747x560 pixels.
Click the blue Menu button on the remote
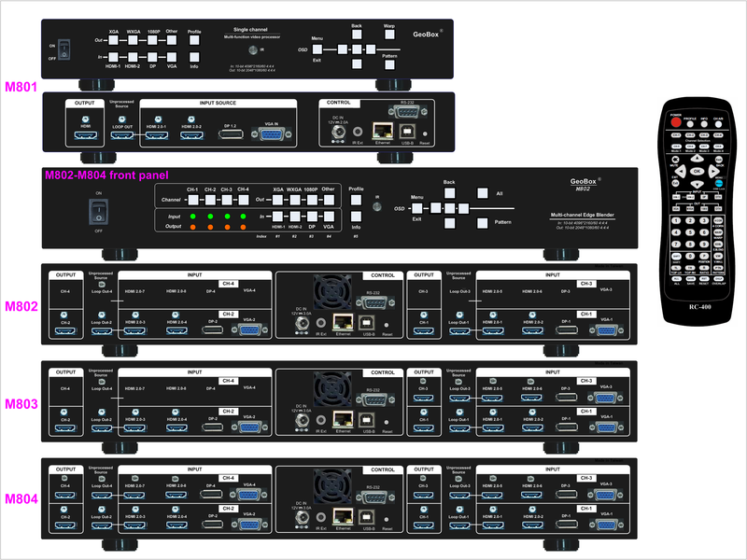719,183
